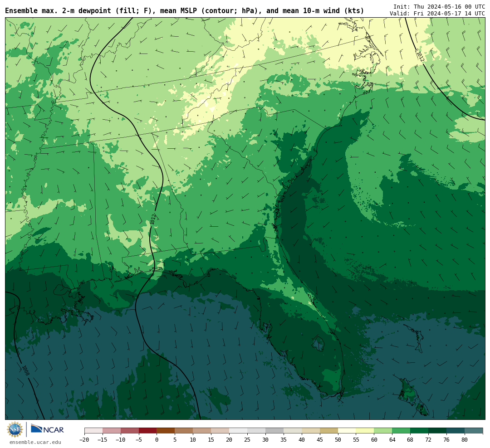Click the 25 colorbar tick label
Screen dimensions: 490x448
pos(248,440)
